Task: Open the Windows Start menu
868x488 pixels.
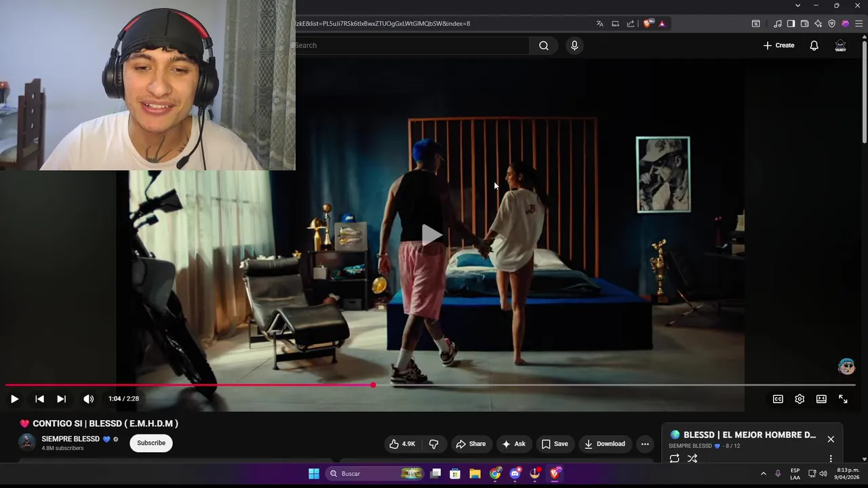Action: coord(313,474)
